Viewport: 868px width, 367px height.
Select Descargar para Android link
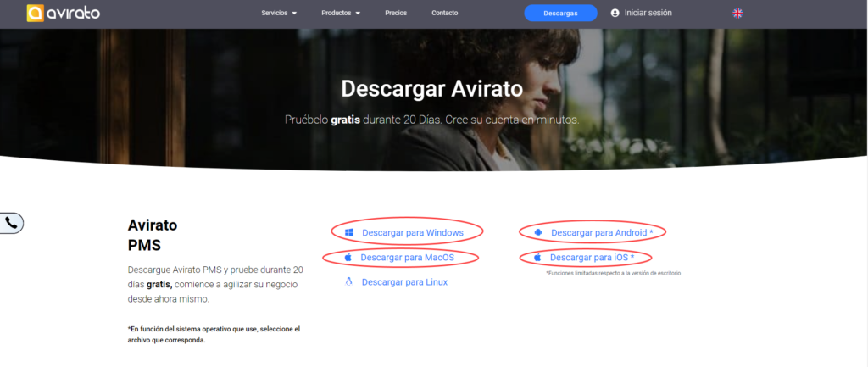[x=603, y=233]
